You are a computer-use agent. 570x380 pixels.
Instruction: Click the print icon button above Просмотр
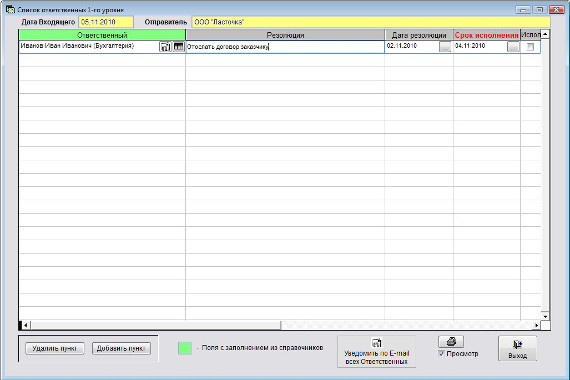pos(451,341)
